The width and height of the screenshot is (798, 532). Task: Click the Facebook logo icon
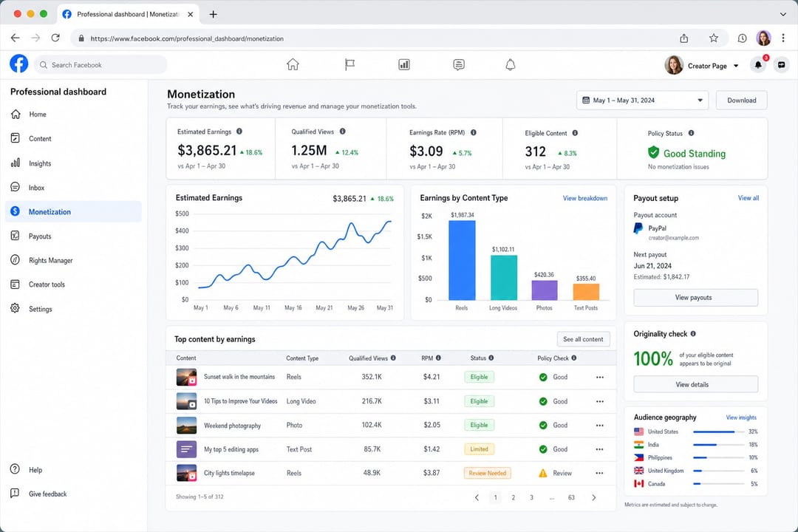pyautogui.click(x=18, y=64)
